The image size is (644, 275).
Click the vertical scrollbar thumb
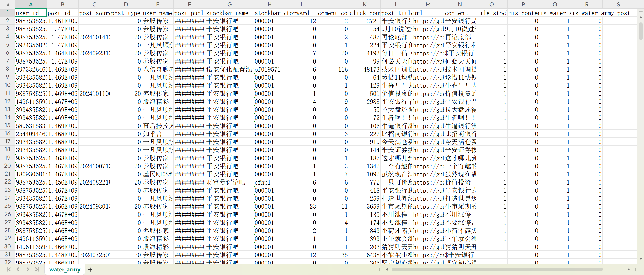click(641, 32)
